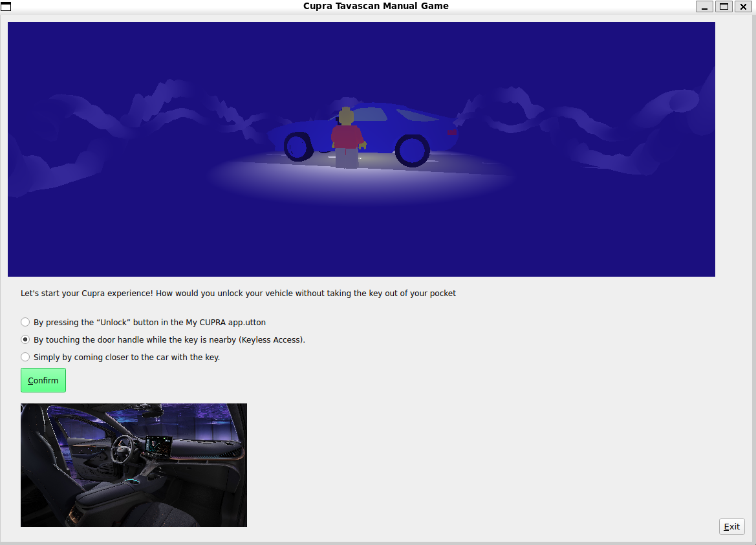
Task: Exit the Cupra manual game
Action: tap(731, 527)
